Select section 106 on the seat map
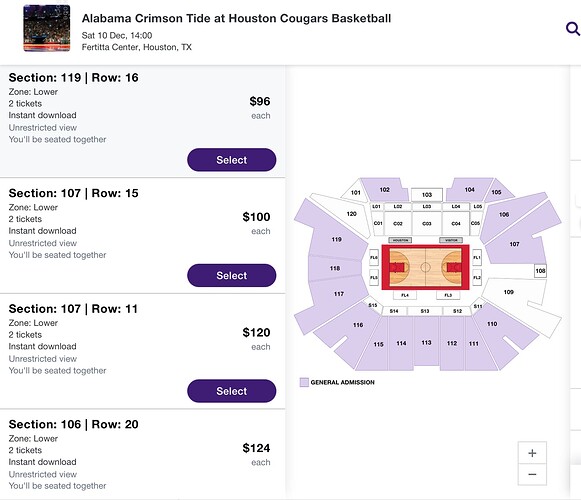This screenshot has height=500, width=581. [504, 215]
